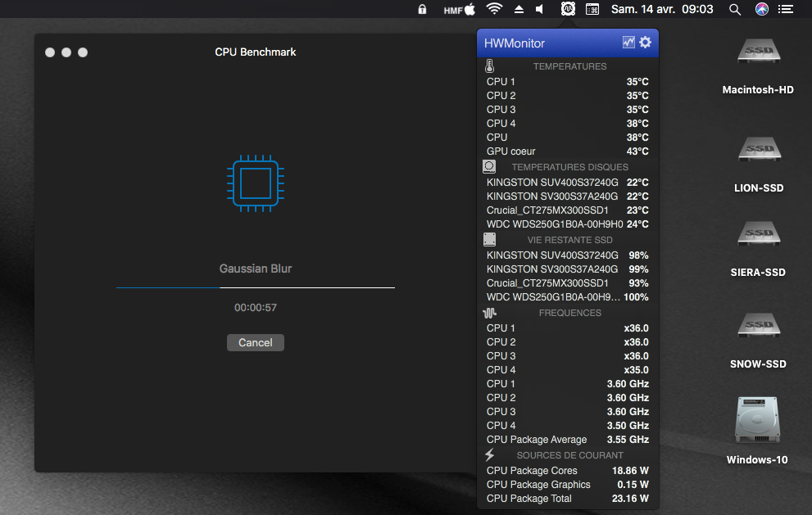Image resolution: width=812 pixels, height=515 pixels.
Task: Select WDC WDS250G1B0A 24°C temperature row
Action: 568,224
